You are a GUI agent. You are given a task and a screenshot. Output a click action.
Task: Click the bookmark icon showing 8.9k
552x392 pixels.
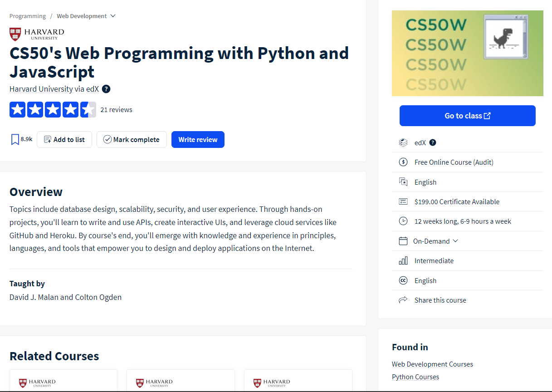[x=15, y=139]
